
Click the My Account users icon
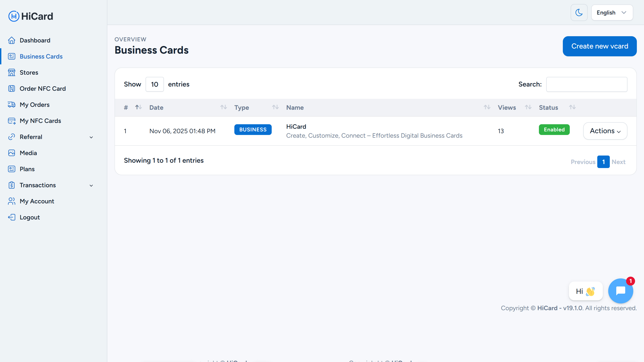[11, 201]
